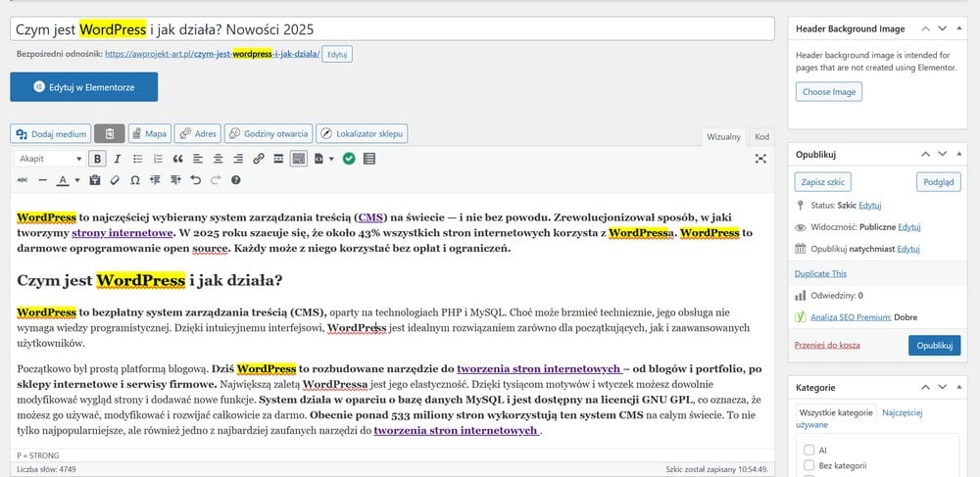This screenshot has height=477, width=980.
Task: Increase paragraph indent
Action: [x=175, y=180]
